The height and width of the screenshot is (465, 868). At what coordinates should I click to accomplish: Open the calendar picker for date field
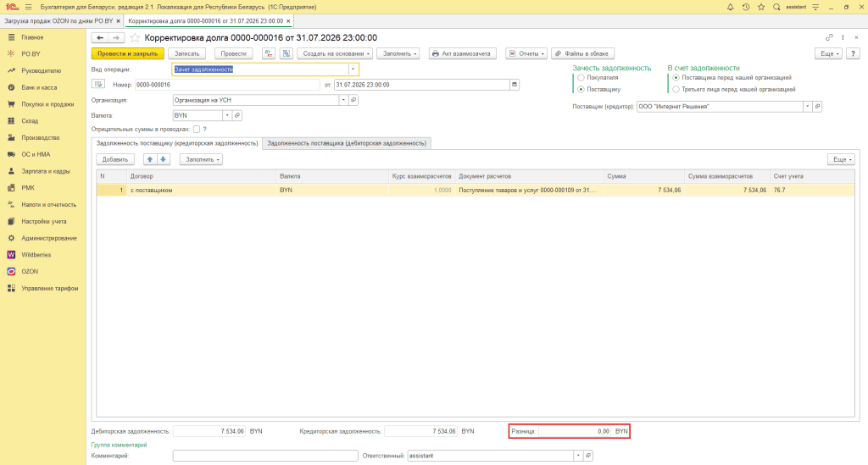[515, 85]
